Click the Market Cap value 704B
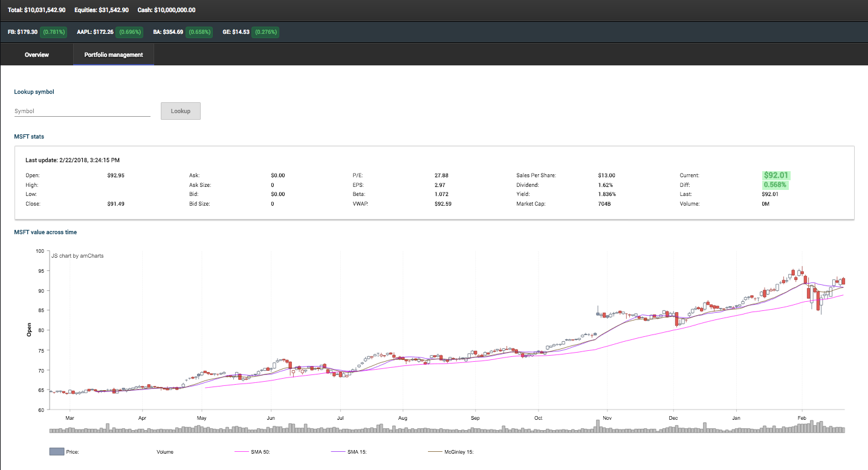 [604, 204]
